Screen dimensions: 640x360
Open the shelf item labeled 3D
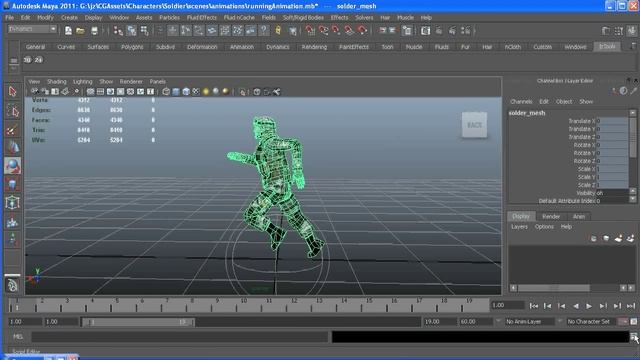(x=27, y=60)
